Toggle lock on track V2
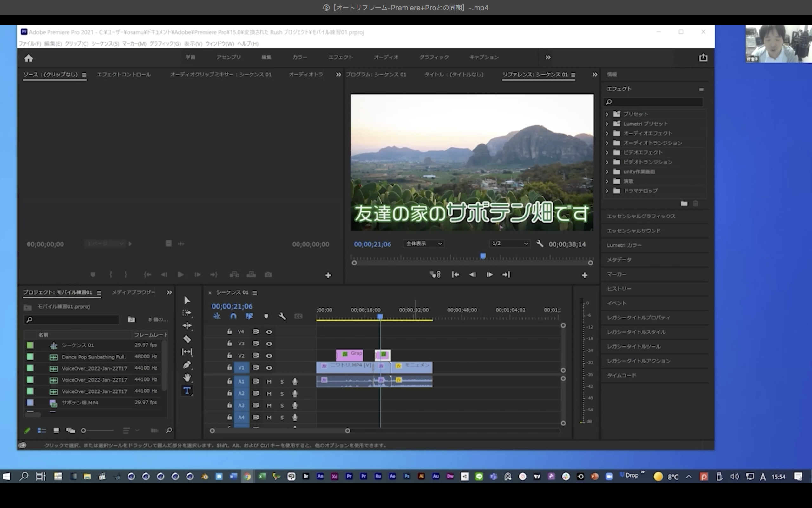Screen dimensions: 812x508 click(x=229, y=356)
